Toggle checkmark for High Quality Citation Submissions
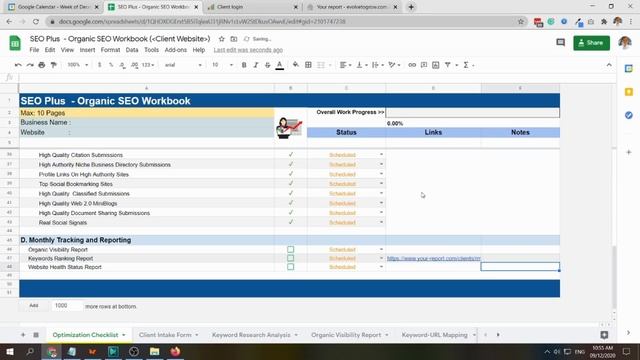 pos(291,155)
